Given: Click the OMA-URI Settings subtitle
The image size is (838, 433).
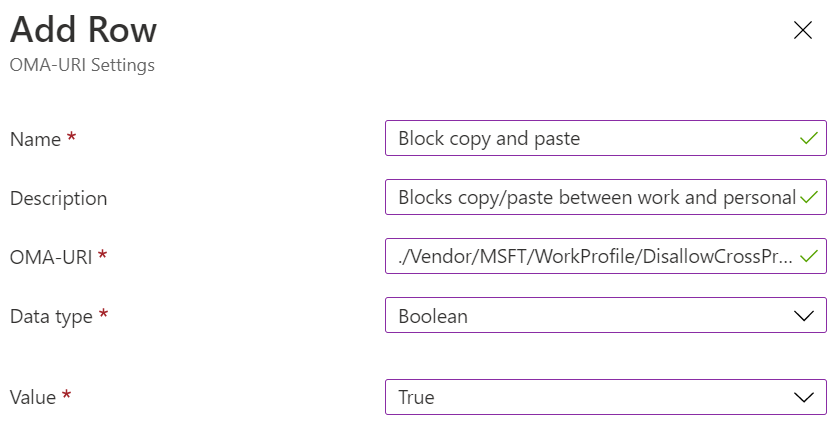Looking at the screenshot, I should coord(82,65).
